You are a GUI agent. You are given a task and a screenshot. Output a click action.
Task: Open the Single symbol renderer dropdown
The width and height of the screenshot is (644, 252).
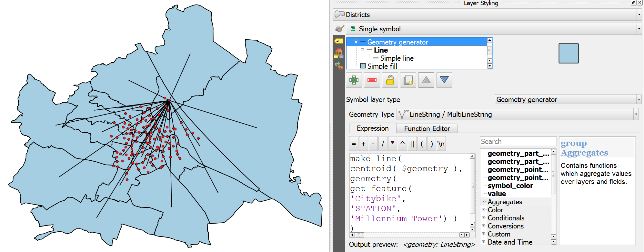tap(493, 29)
